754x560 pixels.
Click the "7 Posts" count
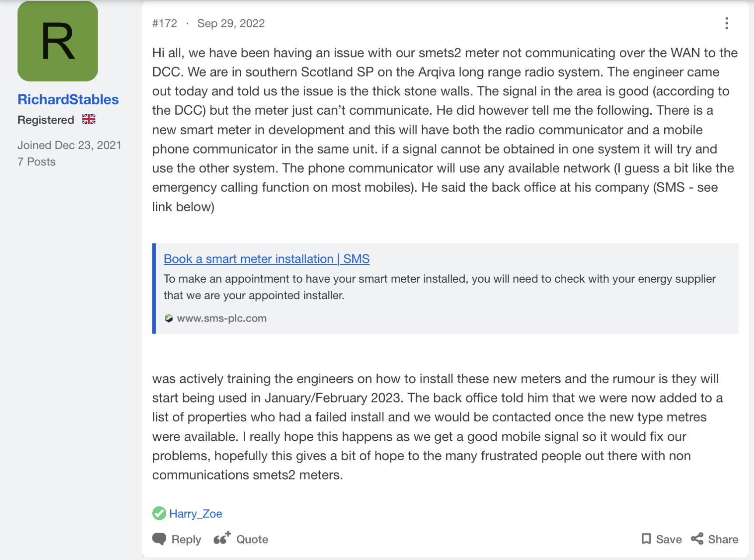click(37, 162)
